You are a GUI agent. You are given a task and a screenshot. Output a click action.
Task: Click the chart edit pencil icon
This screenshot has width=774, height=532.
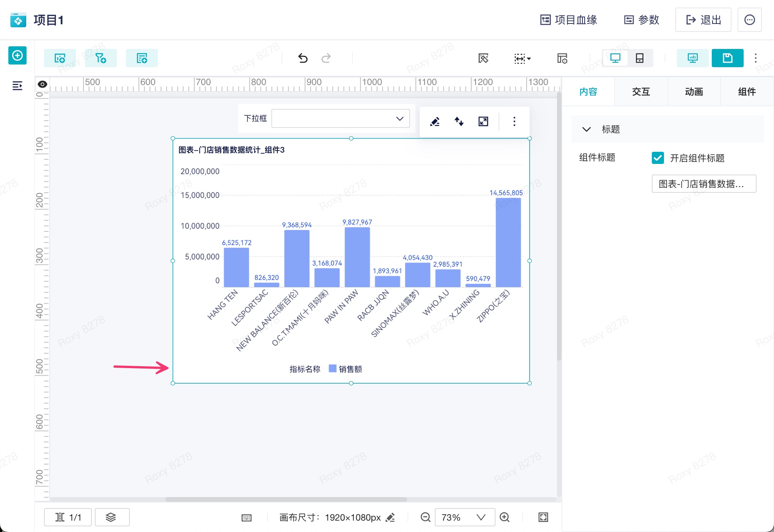pos(435,121)
